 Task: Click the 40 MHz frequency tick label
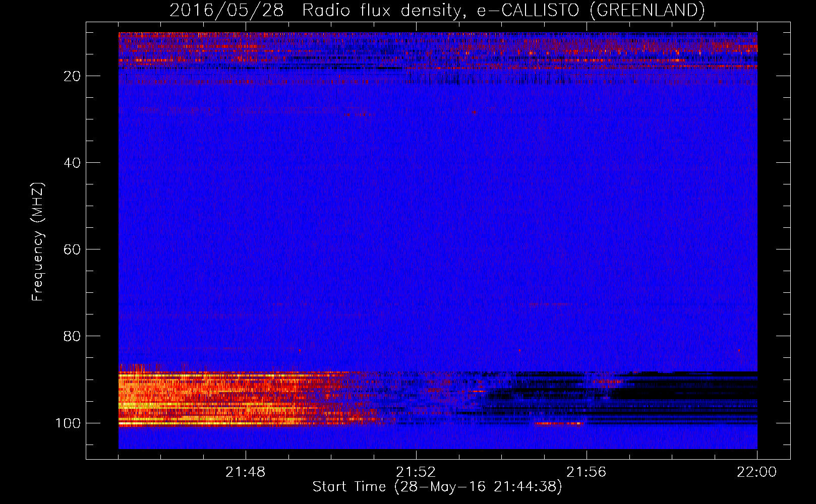tap(72, 163)
